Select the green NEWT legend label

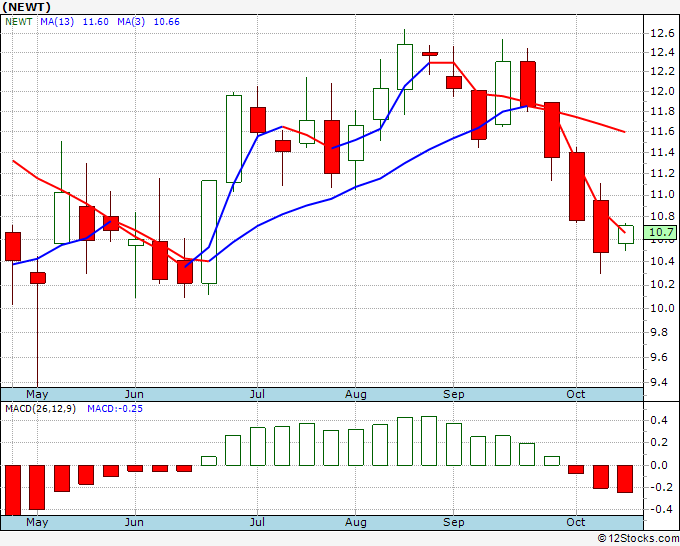point(19,22)
